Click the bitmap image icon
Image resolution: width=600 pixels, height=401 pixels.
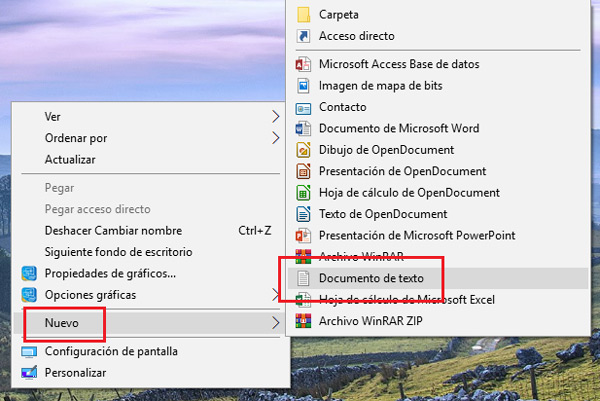click(303, 85)
